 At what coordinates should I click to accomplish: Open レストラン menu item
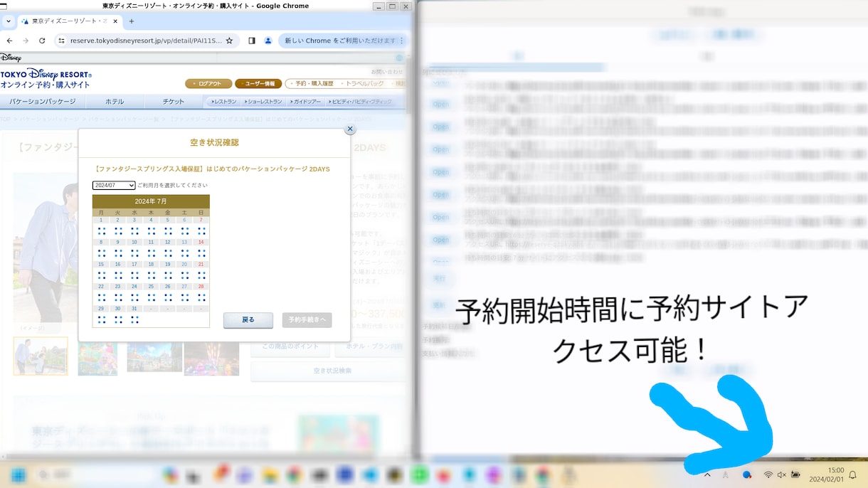223,102
